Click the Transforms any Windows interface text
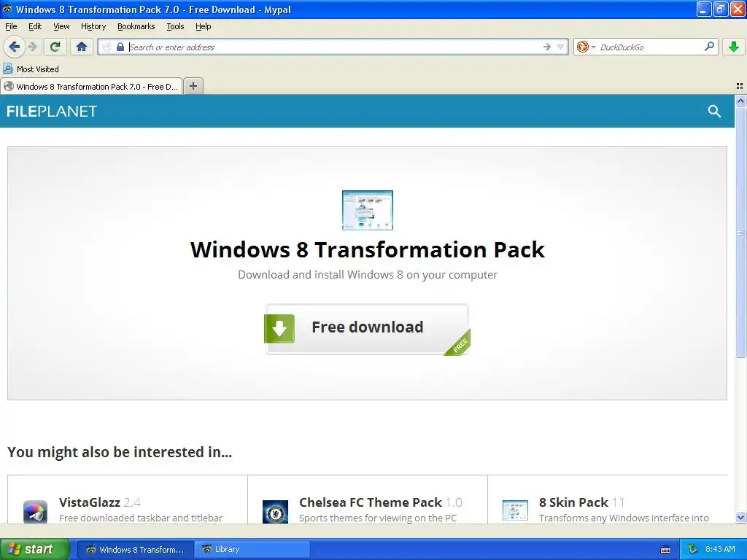 624,518
